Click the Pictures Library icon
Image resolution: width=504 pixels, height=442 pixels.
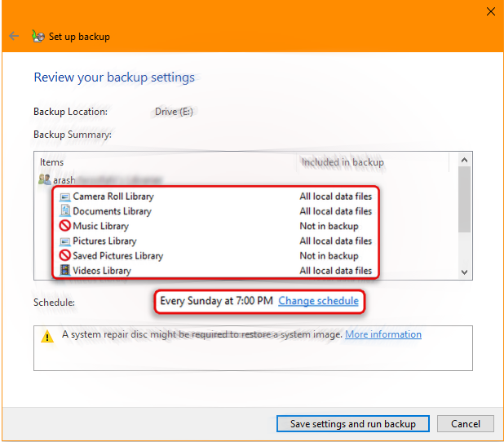(65, 241)
